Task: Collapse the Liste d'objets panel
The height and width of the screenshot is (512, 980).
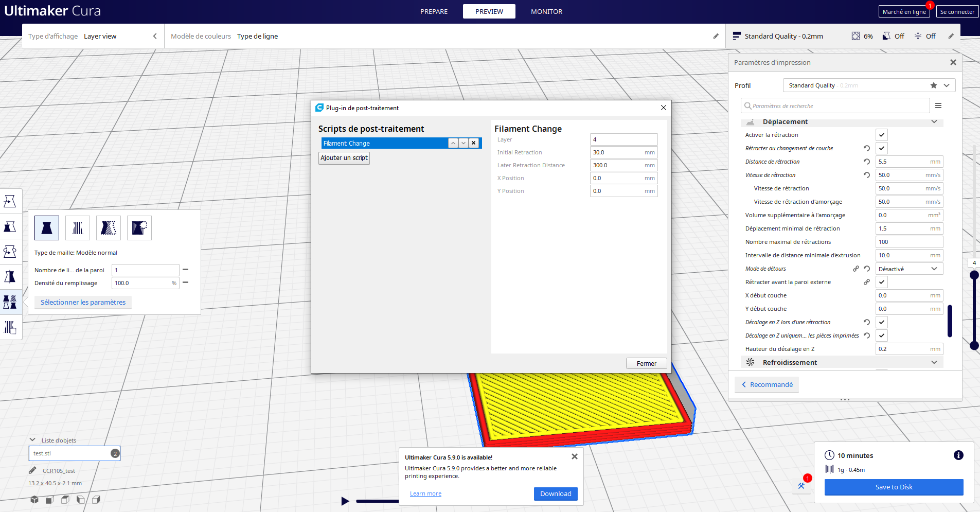Action: pyautogui.click(x=32, y=440)
